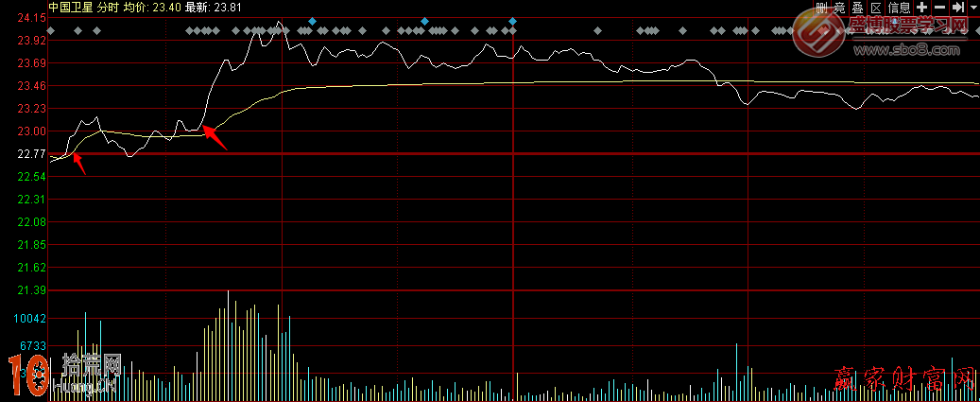Click the 中国卫星 stock name
Image resolution: width=980 pixels, height=402 pixels.
pyautogui.click(x=72, y=7)
